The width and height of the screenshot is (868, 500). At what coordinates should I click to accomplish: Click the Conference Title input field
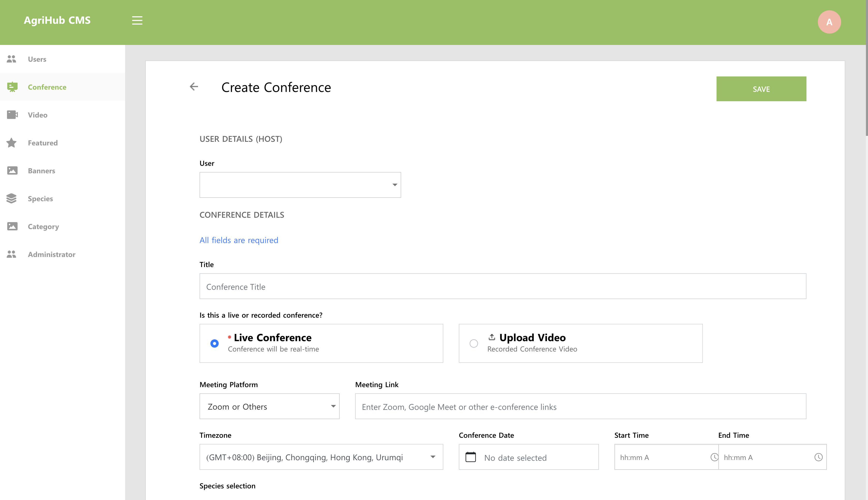[502, 286]
